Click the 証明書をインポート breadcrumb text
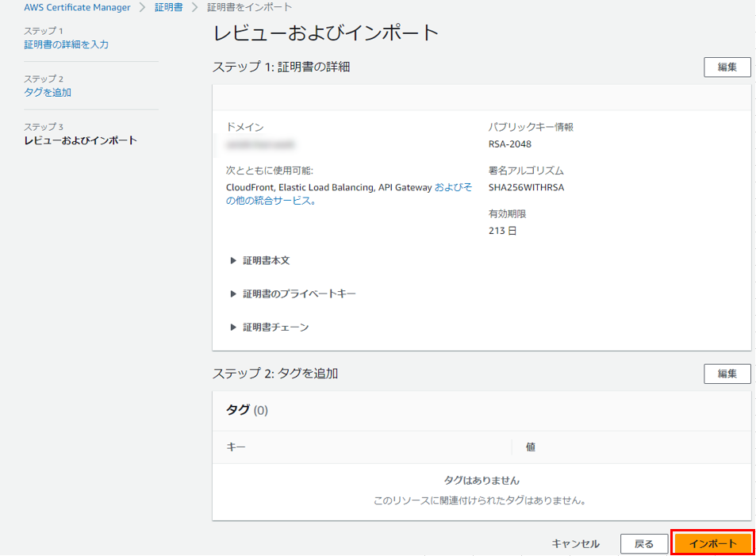The width and height of the screenshot is (756, 556). (249, 7)
